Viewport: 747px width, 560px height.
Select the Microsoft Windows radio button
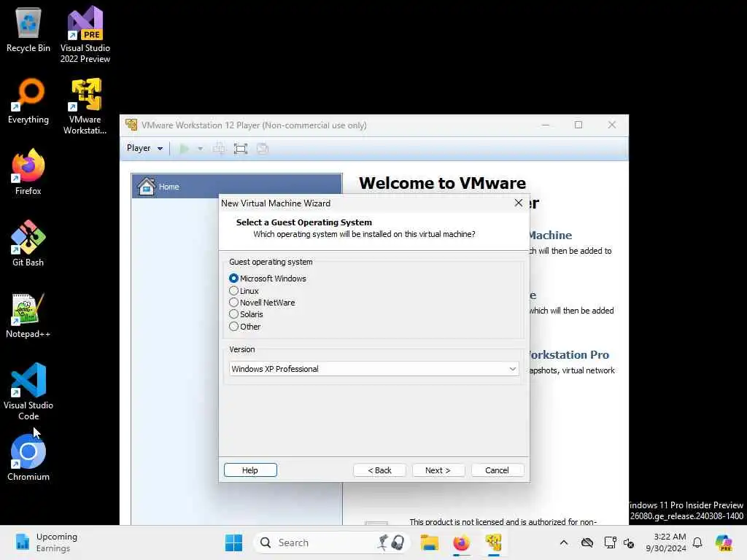(233, 278)
